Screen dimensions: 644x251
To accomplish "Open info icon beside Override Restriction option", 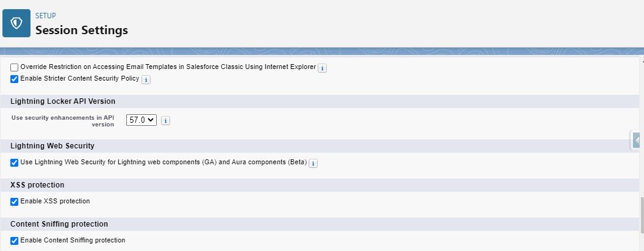I will pyautogui.click(x=323, y=68).
